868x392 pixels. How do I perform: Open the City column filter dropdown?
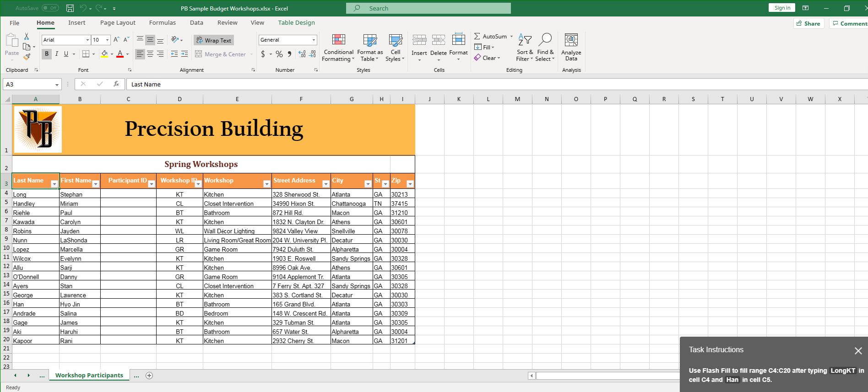tap(368, 184)
